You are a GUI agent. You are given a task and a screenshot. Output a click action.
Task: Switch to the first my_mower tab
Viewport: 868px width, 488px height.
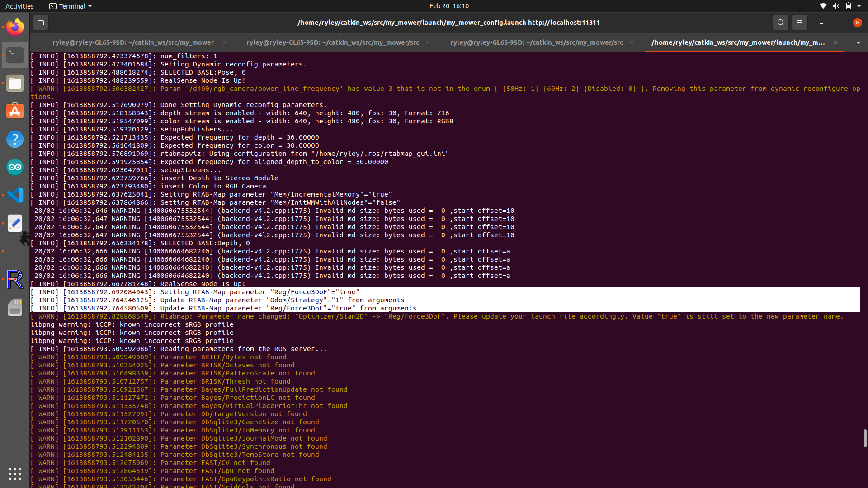point(133,42)
